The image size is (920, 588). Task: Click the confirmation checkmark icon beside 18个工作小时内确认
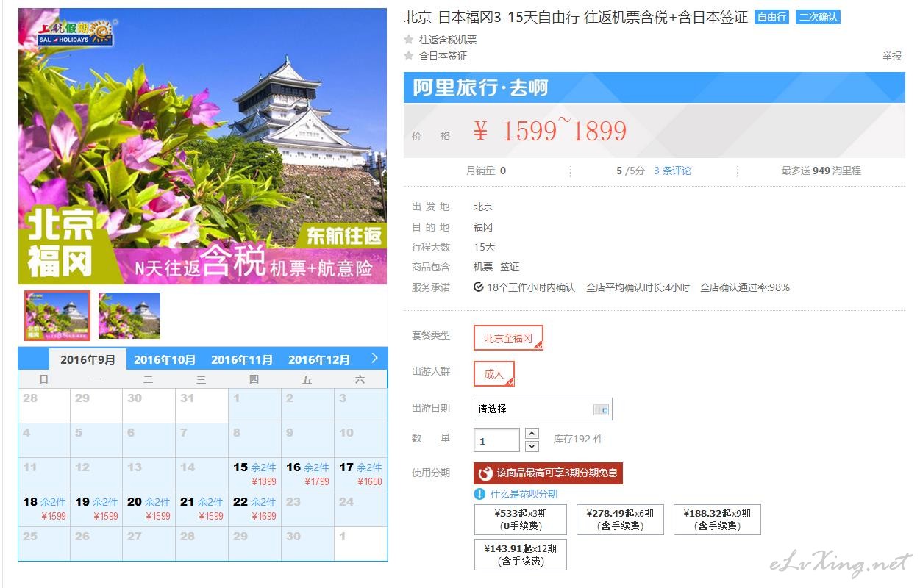(479, 287)
